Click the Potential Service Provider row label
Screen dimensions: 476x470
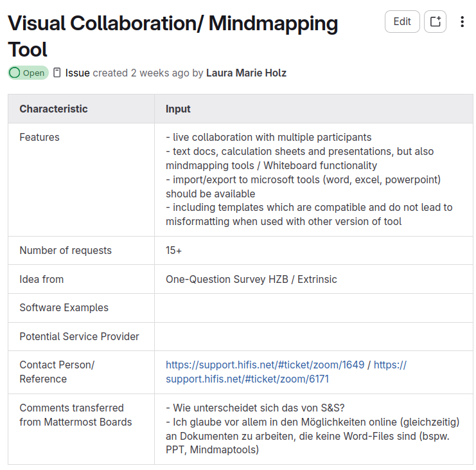[79, 336]
